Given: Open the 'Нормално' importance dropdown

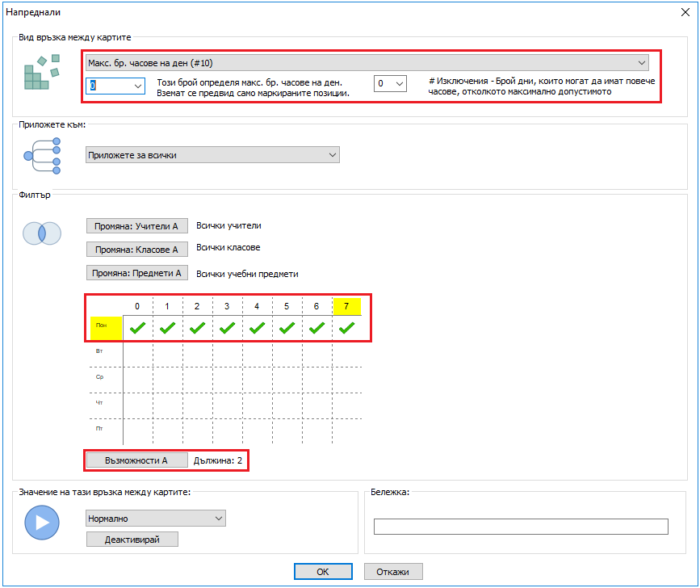Looking at the screenshot, I should [155, 519].
